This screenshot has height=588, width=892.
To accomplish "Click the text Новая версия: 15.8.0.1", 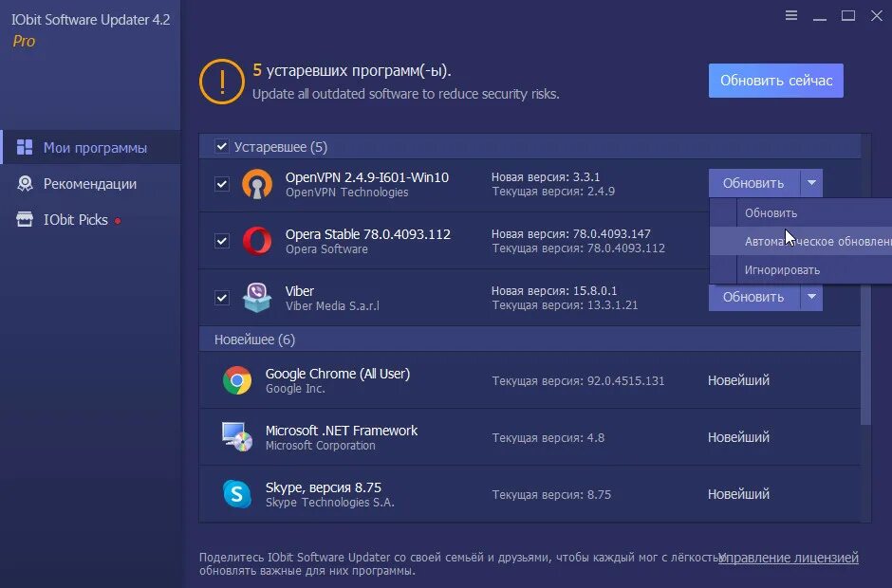I will coord(554,290).
